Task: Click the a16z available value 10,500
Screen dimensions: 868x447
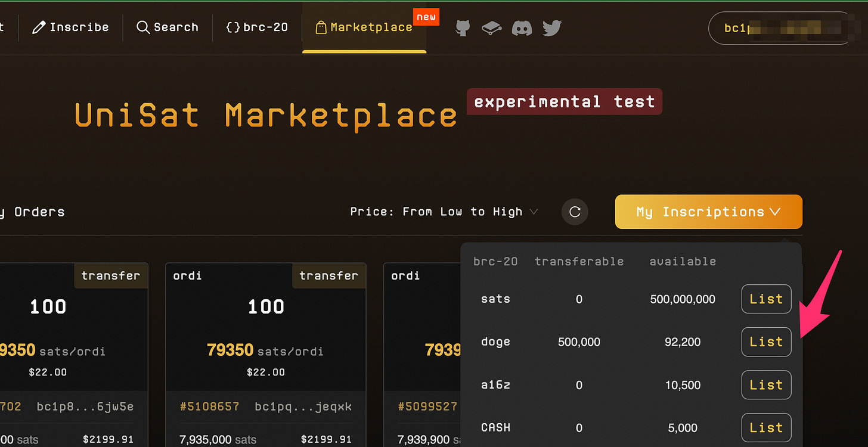Action: coord(683,385)
